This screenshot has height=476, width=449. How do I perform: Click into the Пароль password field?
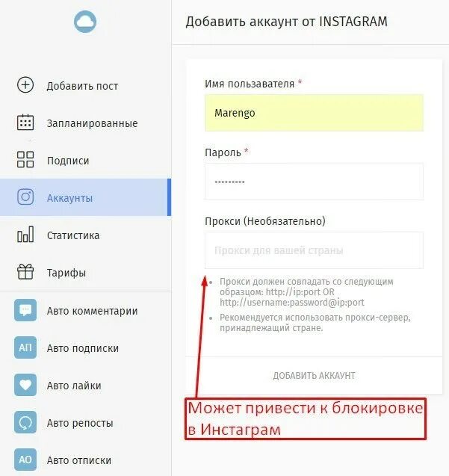tap(314, 182)
